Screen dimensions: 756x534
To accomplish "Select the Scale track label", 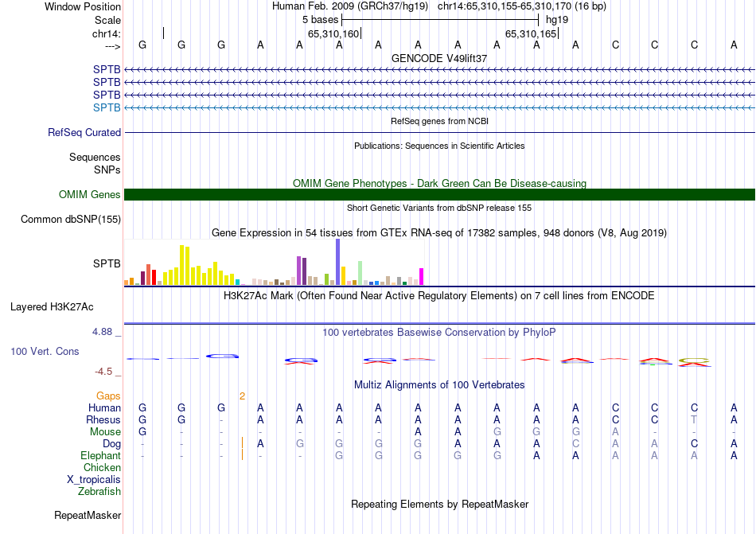I will [x=107, y=20].
